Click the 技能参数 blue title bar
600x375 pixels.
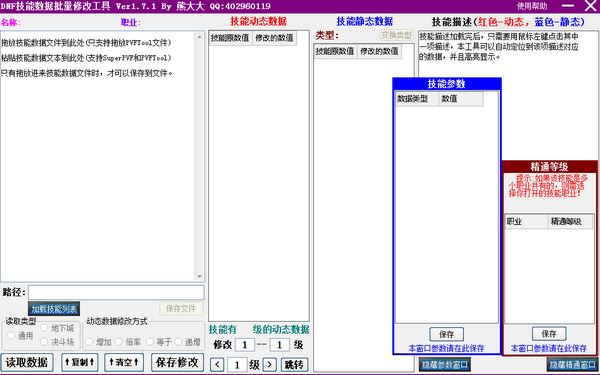point(447,84)
